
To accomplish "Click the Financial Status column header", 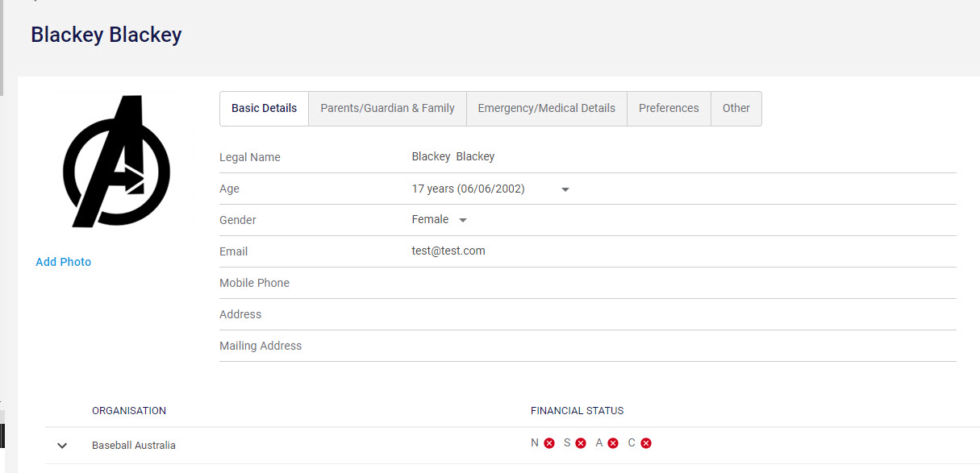I will [x=577, y=411].
